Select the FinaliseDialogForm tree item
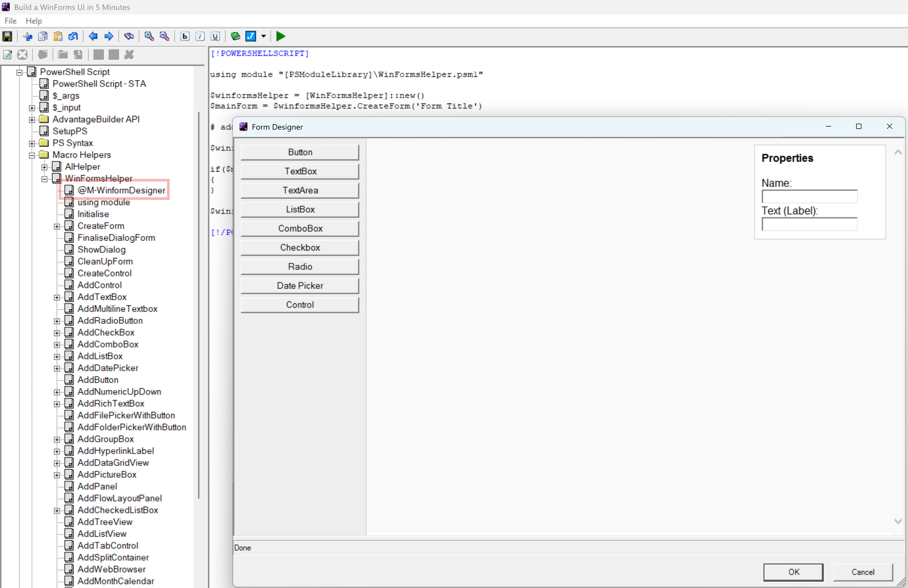 [x=116, y=238]
